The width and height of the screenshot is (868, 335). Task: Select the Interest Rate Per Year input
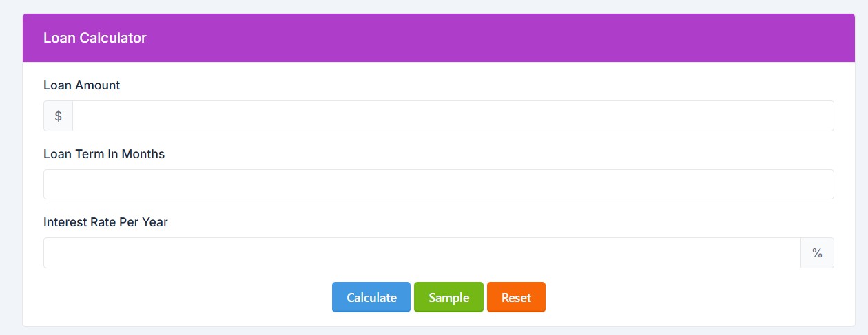click(x=422, y=252)
